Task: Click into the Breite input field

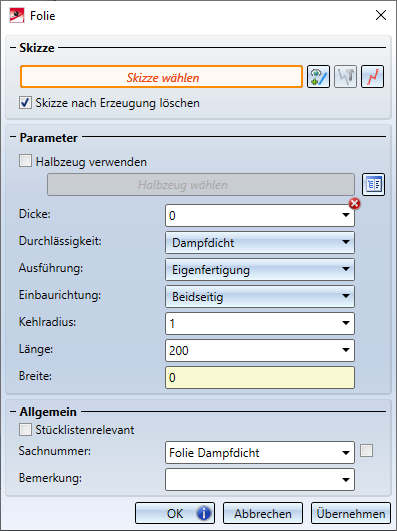Action: point(260,378)
